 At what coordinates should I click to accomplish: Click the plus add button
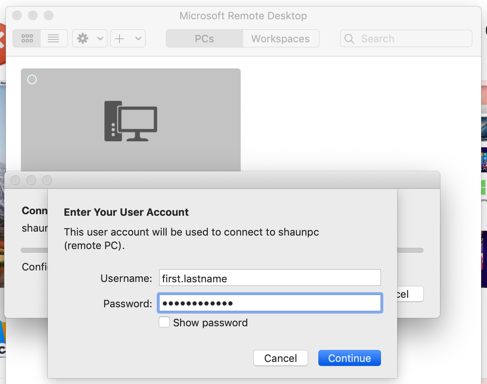click(120, 38)
